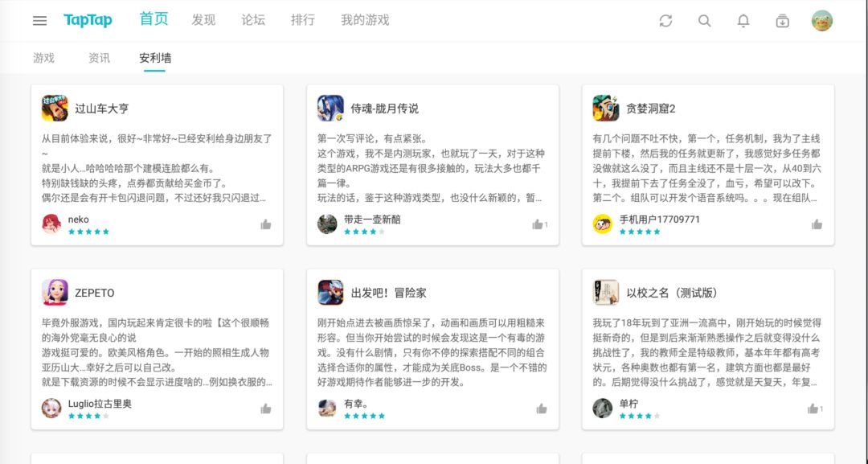Open the 侍魂-胧月传说 game icon
This screenshot has width=868, height=464.
330,108
